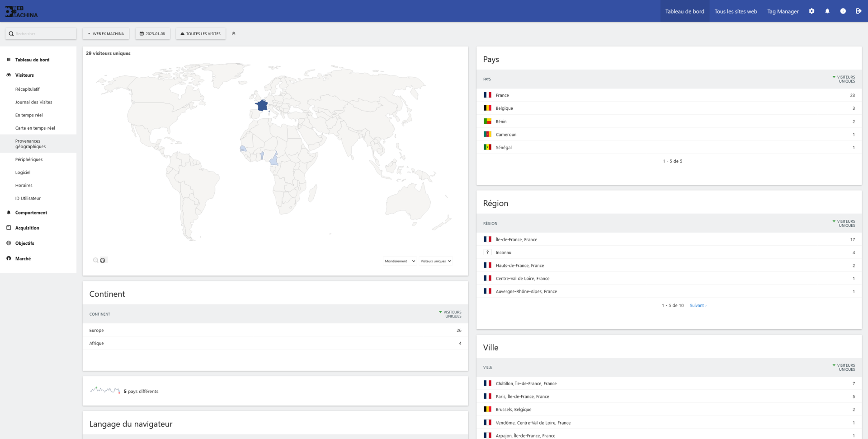Click the Suivant link under Région
868x439 pixels.
coord(698,306)
